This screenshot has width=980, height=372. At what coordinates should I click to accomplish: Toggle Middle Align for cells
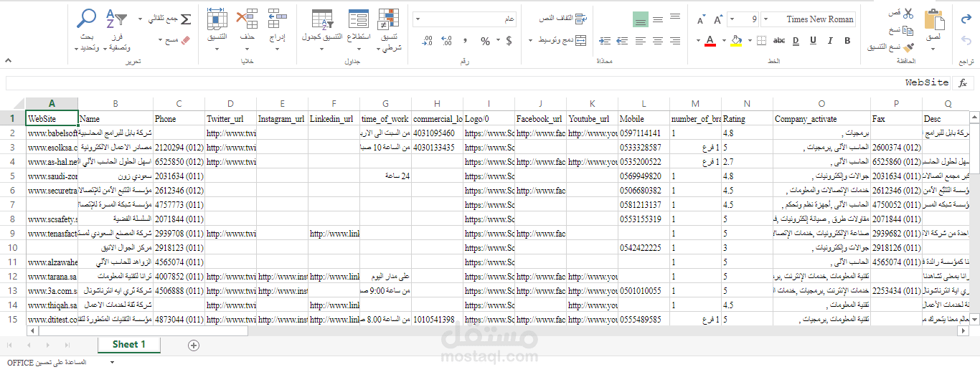pyautogui.click(x=658, y=19)
